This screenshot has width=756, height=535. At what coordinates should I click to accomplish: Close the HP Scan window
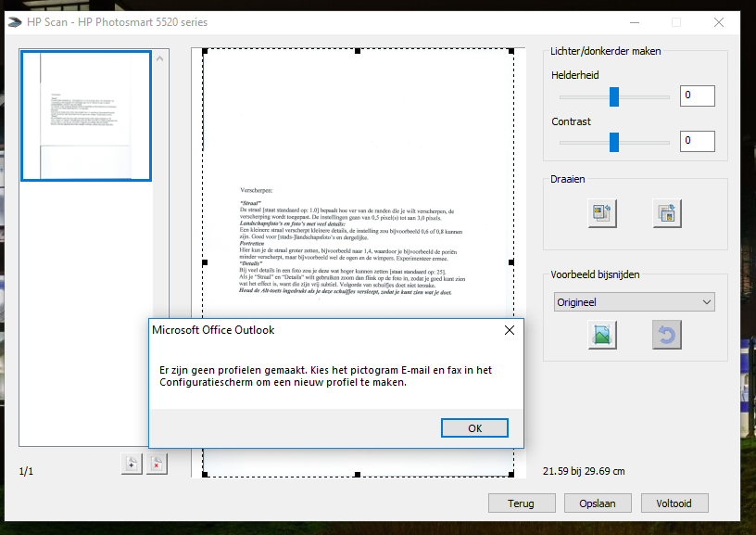point(718,22)
